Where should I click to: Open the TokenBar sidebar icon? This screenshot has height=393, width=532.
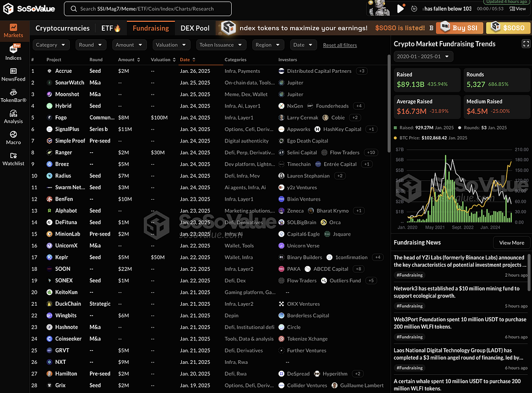click(x=14, y=95)
